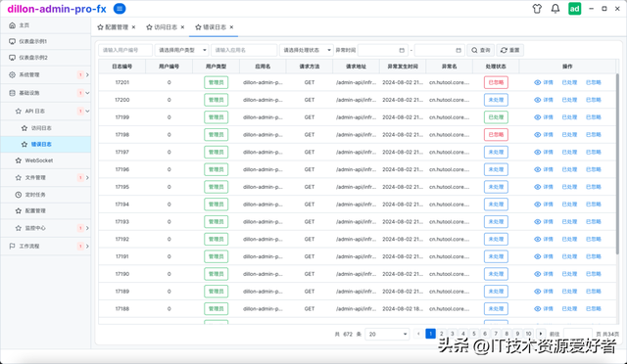Go to page 2 in pagination
This screenshot has width=627, height=364.
coord(442,334)
